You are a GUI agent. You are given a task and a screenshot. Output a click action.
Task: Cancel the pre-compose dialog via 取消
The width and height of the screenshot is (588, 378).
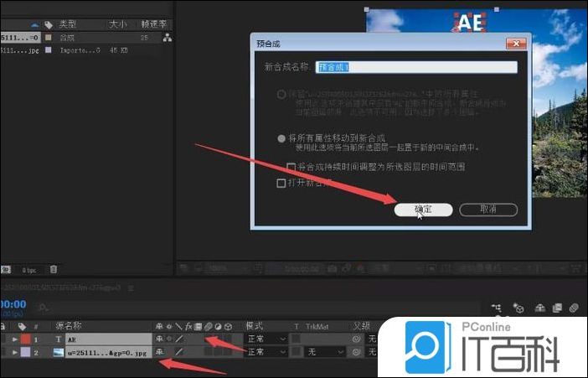[488, 210]
